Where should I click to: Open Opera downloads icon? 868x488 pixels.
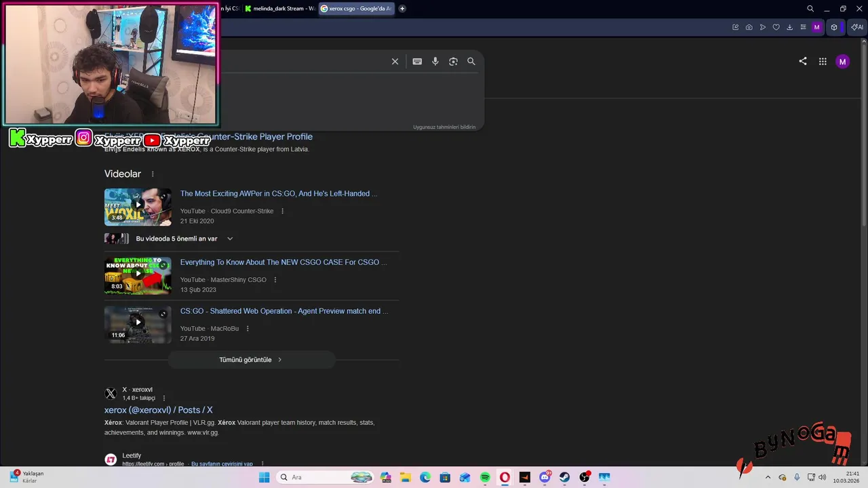click(x=789, y=27)
